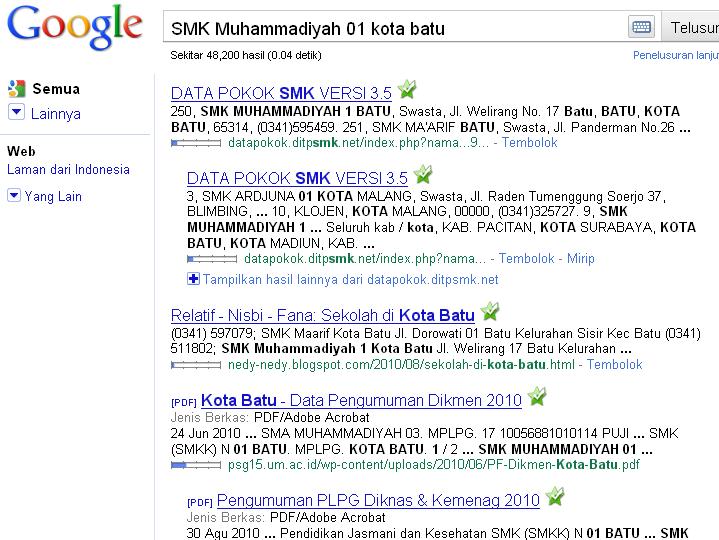Open Kota Batu - Data Pengumuman Dikmen 2010 PDF
Image resolution: width=719 pixels, height=540 pixels.
point(361,400)
